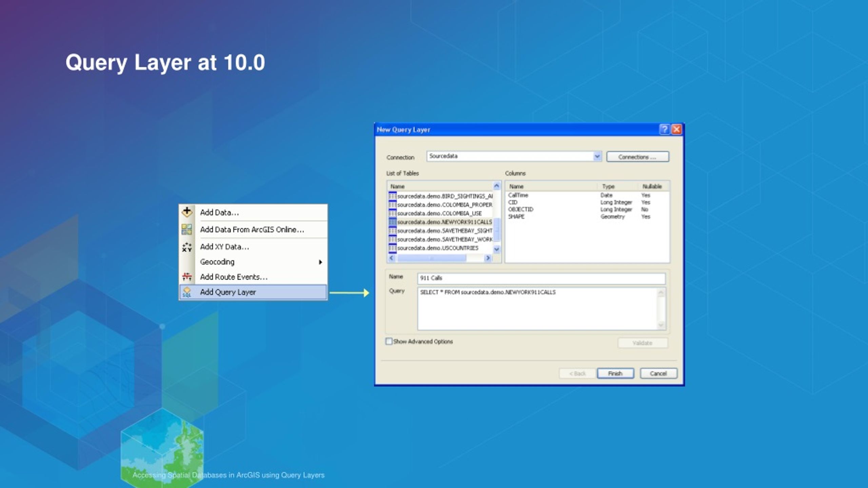Screen dimensions: 868x488
Task: Click Geometry type value of SHAPE
Action: [612, 217]
